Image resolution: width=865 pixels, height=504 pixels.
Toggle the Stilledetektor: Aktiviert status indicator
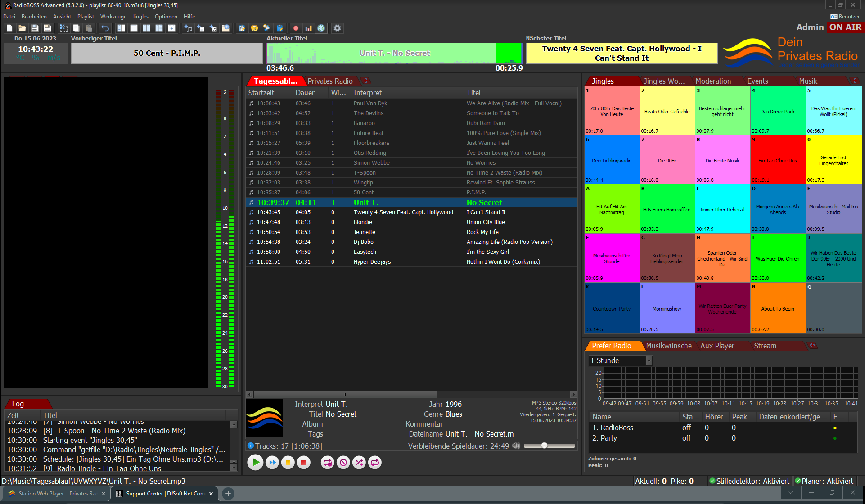(749, 481)
